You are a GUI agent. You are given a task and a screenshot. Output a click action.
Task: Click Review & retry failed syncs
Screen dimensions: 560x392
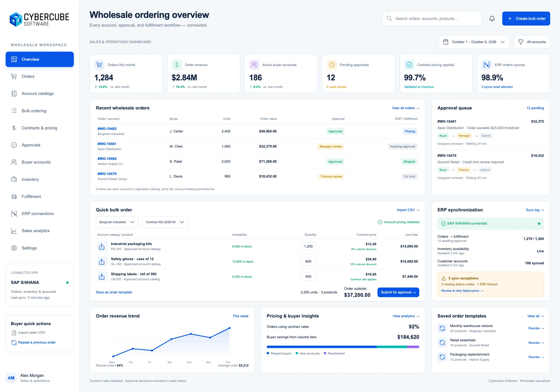coord(462,291)
